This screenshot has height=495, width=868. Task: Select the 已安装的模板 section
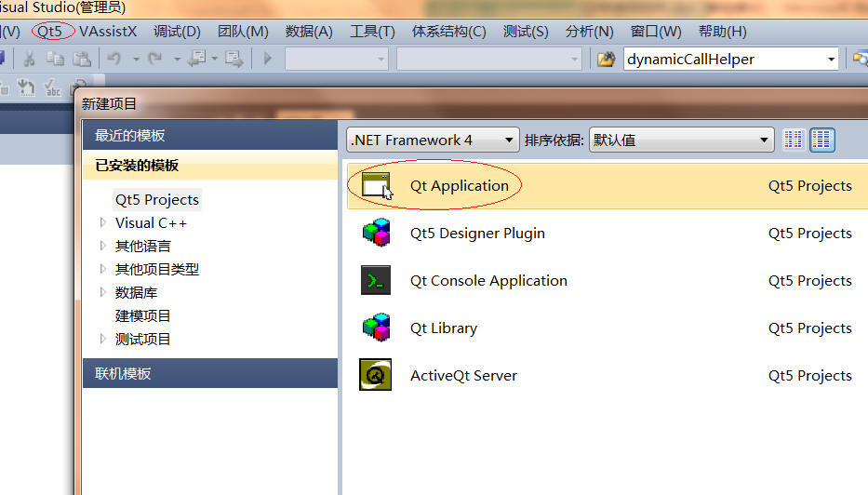[210, 165]
